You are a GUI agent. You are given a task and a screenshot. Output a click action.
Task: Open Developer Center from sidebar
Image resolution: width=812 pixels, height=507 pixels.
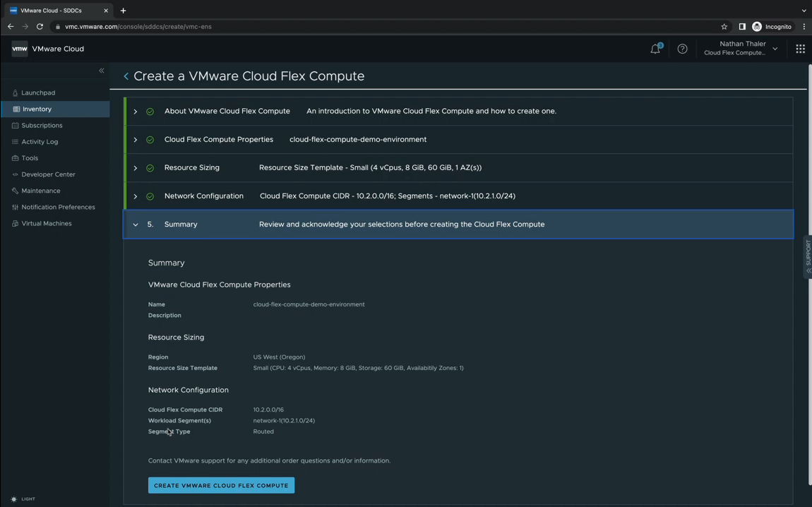pyautogui.click(x=48, y=174)
